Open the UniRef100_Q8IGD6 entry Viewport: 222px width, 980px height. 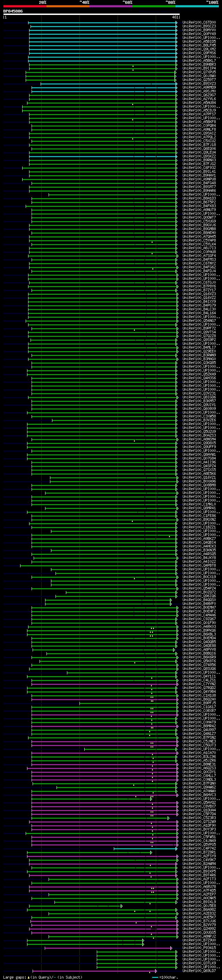pos(199,398)
